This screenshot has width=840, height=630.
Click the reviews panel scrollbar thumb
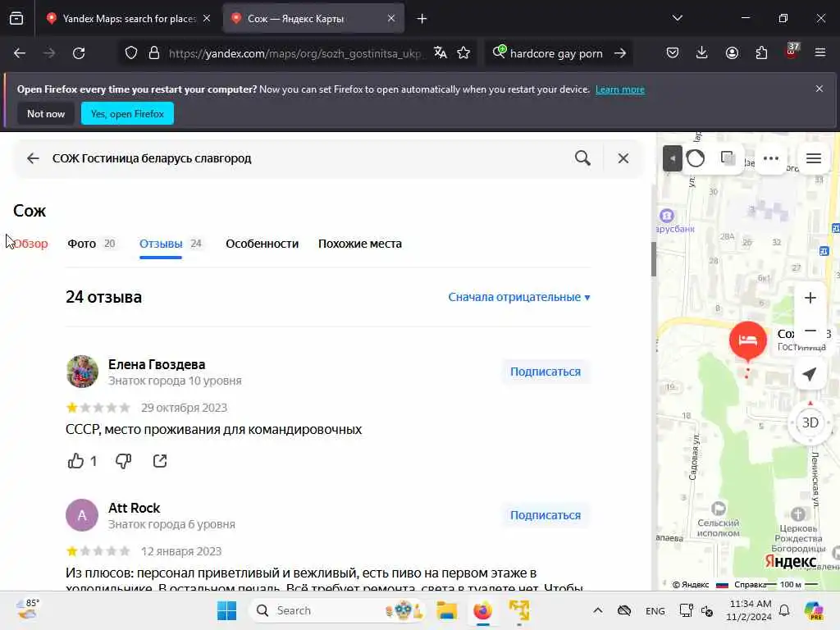(x=654, y=259)
